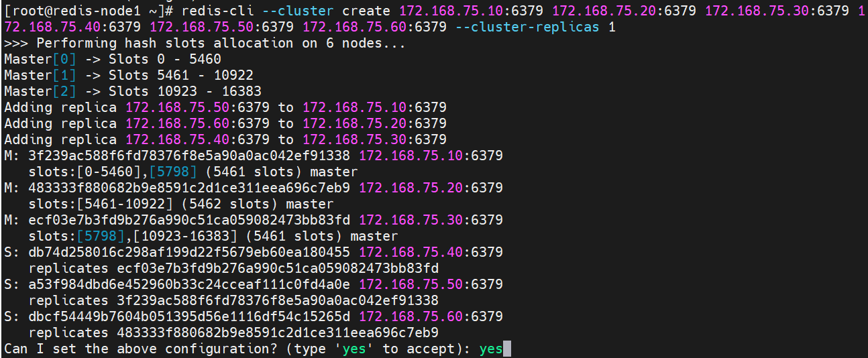Viewport: 868px width, 358px height.
Task: Click the typed "yes" answer after the colon
Action: tap(491, 349)
